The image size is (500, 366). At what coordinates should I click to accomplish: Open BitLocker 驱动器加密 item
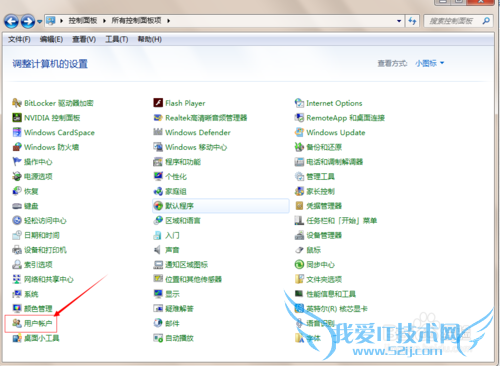53,103
